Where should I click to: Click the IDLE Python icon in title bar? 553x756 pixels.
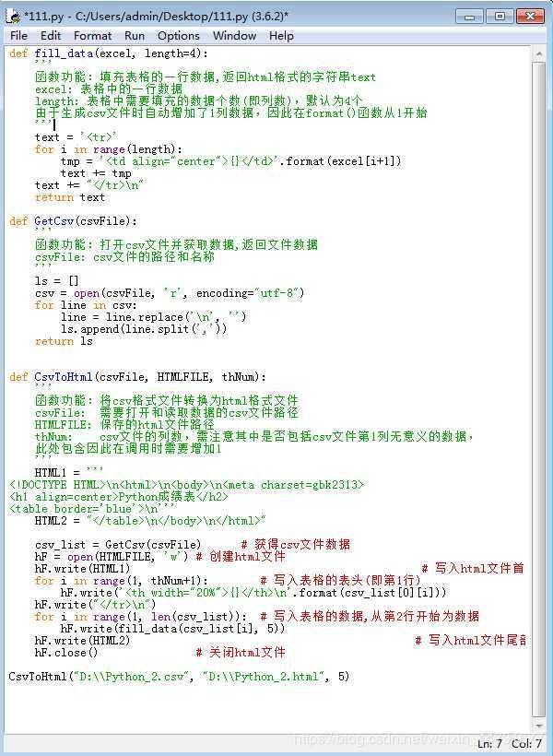13,16
